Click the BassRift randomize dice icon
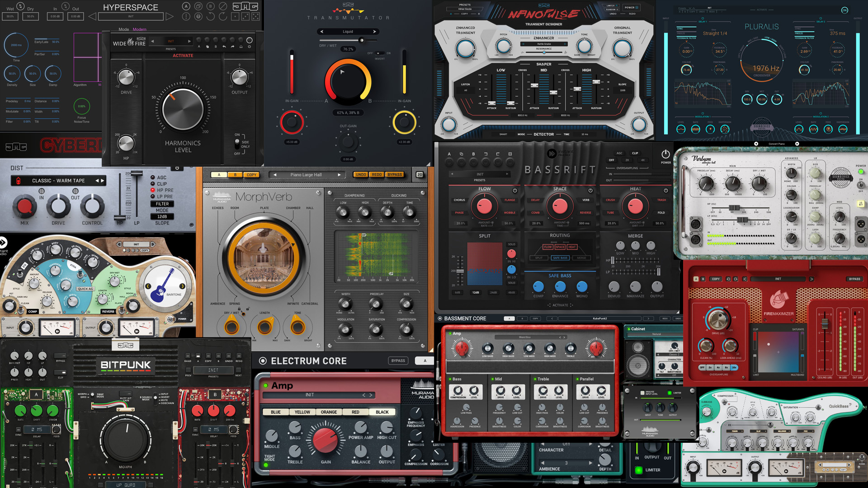The width and height of the screenshot is (868, 488). point(510,154)
